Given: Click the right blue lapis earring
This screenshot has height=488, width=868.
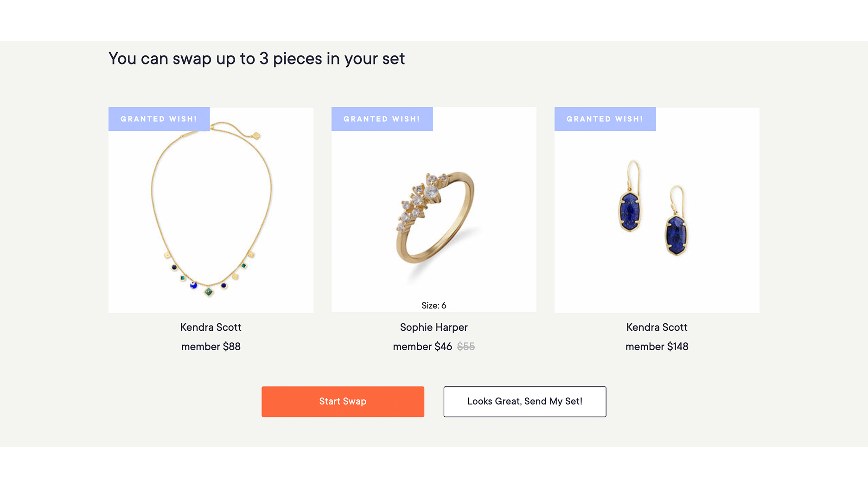Looking at the screenshot, I should 676,234.
